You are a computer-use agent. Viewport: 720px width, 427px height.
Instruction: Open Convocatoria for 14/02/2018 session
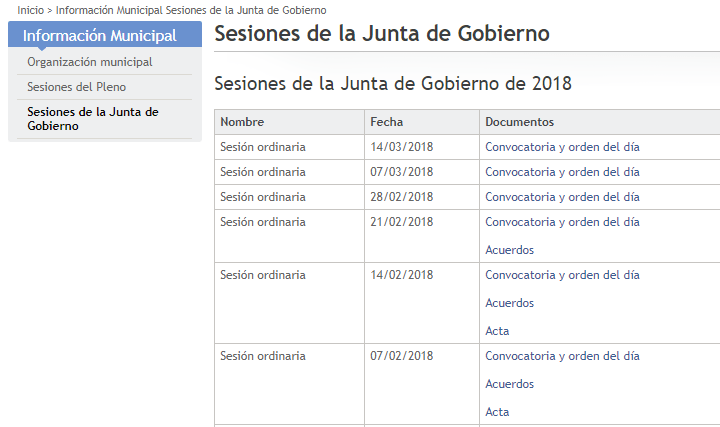pos(562,275)
